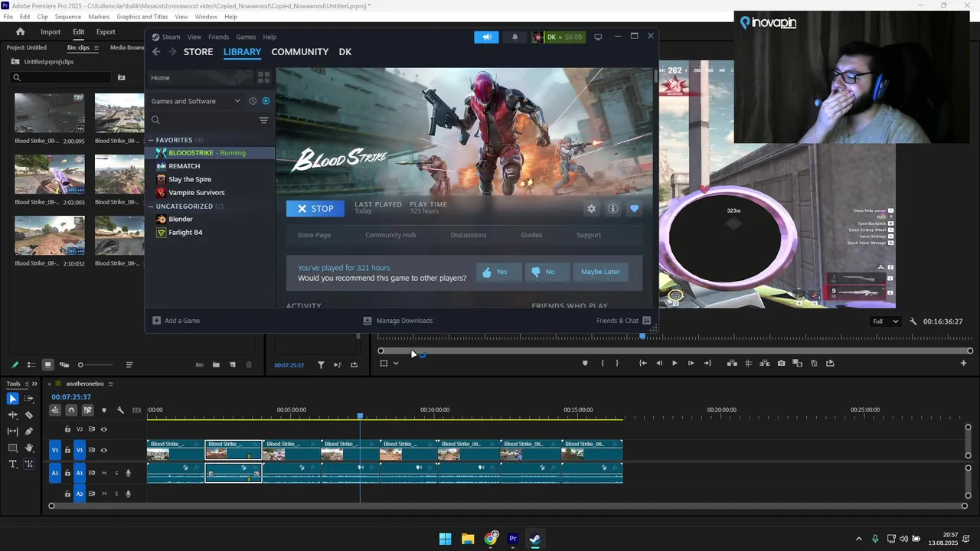This screenshot has height=551, width=980.
Task: Open anotheronebro sequence panel menu
Action: point(110,383)
